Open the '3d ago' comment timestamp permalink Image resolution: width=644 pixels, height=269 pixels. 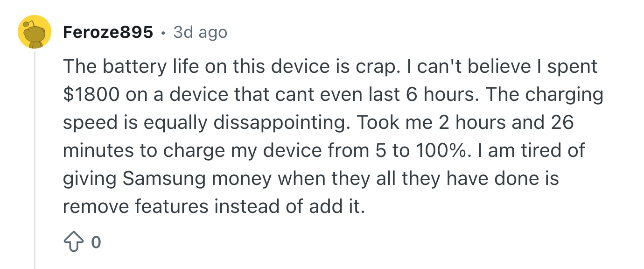pos(200,32)
